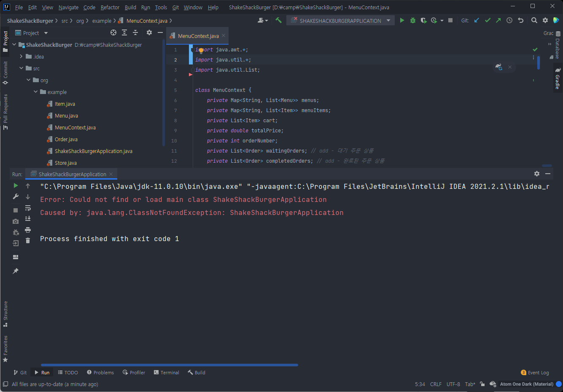Show Git history with the clock icon
Viewport: 563px width, 392px height.
[x=509, y=20]
